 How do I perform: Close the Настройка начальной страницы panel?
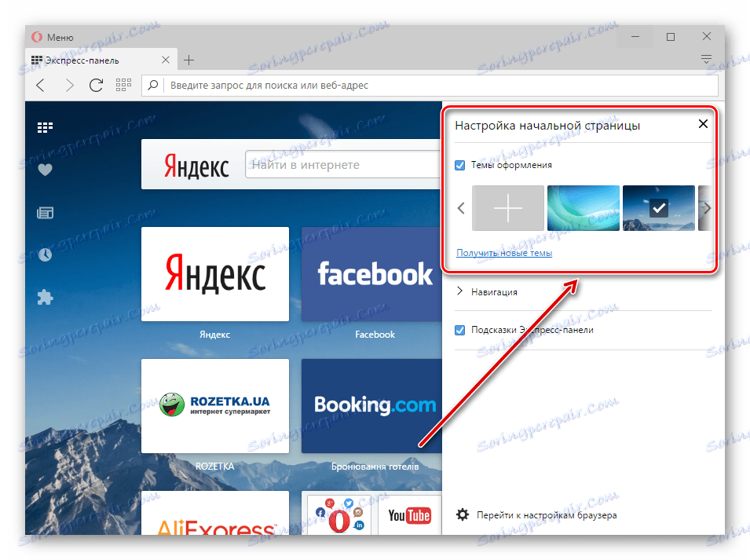coord(703,124)
